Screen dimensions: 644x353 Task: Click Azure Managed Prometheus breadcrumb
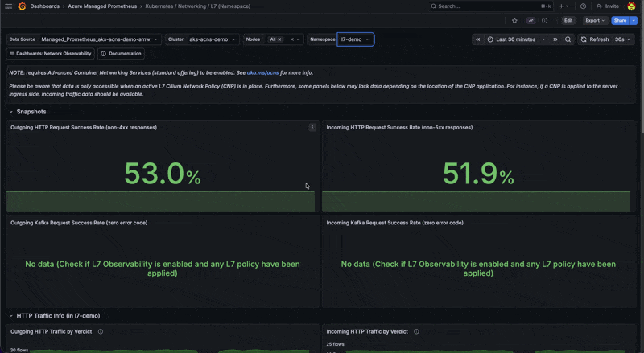(x=102, y=6)
